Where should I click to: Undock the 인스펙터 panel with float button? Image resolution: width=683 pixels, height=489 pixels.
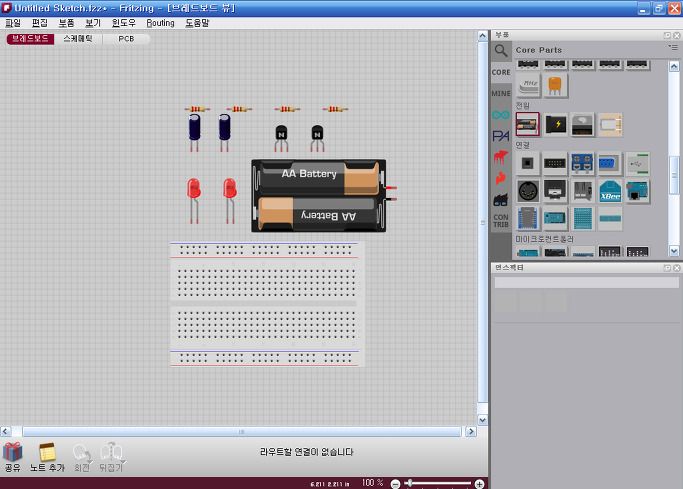pos(667,268)
